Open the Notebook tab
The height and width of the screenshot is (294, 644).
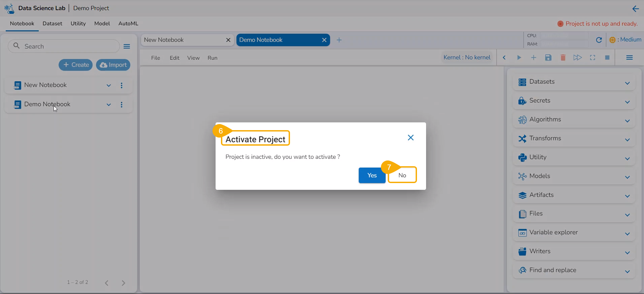click(22, 24)
